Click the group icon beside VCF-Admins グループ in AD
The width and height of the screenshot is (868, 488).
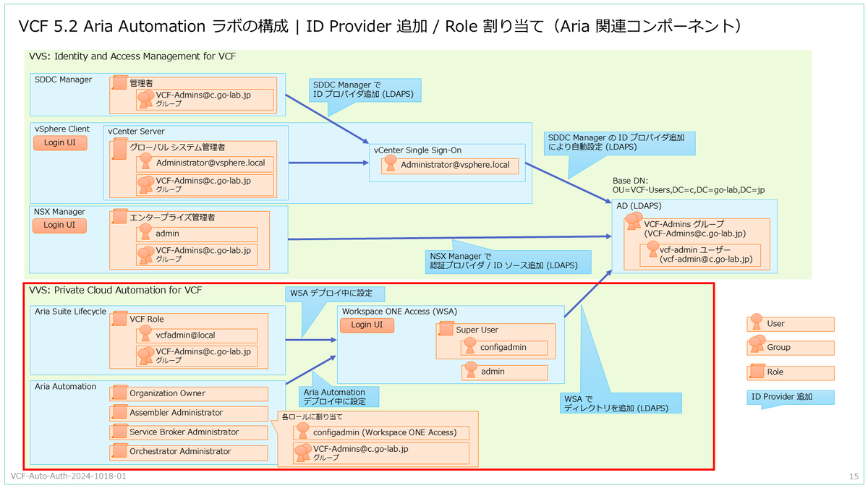coord(633,221)
